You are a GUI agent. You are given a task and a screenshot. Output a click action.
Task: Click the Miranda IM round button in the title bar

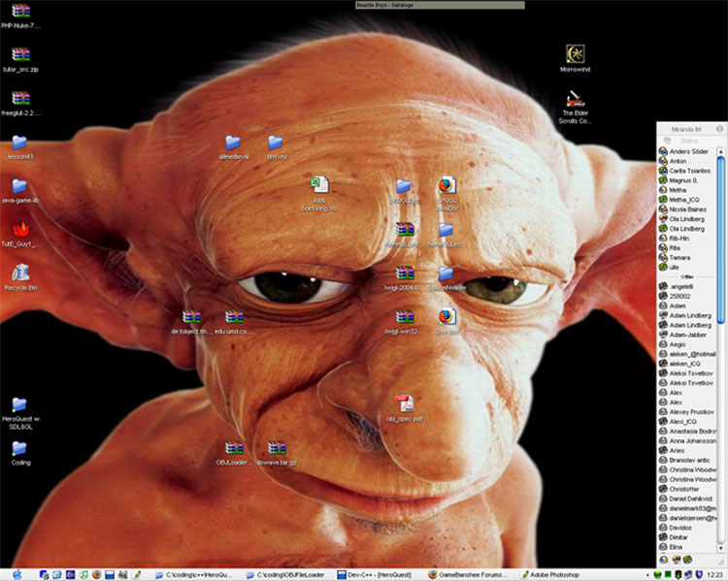(x=719, y=129)
